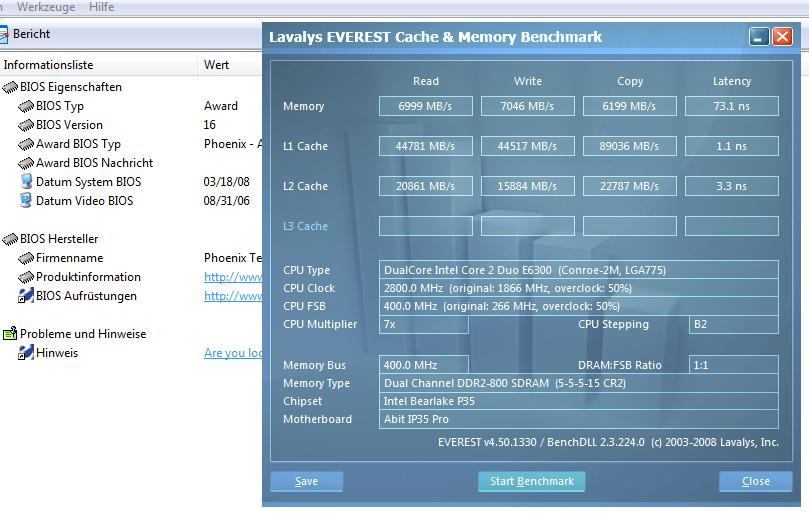Click the L1 Cache Latency value 1.1 ns
809x516 pixels.
[732, 146]
